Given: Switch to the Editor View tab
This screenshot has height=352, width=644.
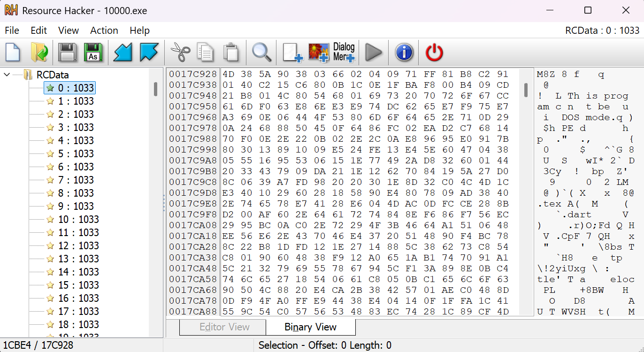Looking at the screenshot, I should [222, 327].
